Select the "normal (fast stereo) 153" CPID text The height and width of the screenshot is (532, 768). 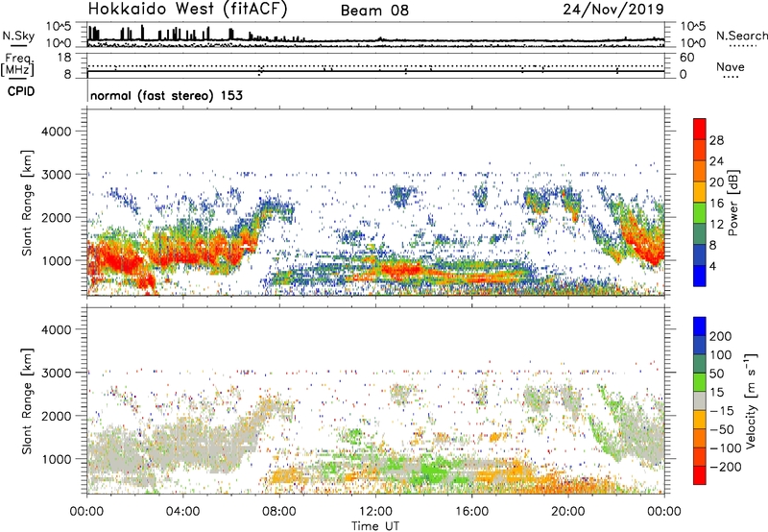pos(166,95)
